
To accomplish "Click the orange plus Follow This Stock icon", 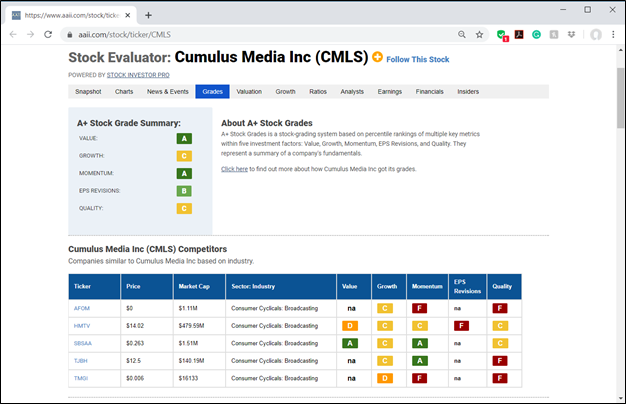I will click(378, 57).
